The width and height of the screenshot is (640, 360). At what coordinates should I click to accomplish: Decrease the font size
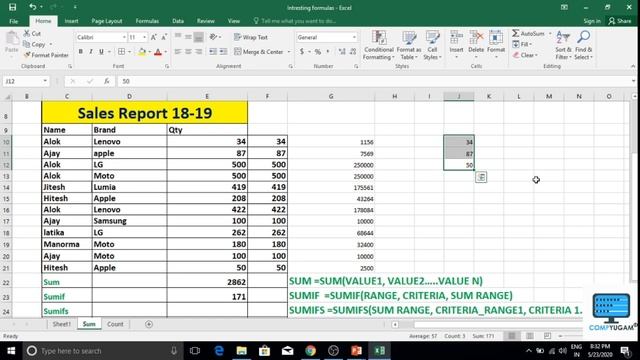pyautogui.click(x=164, y=37)
